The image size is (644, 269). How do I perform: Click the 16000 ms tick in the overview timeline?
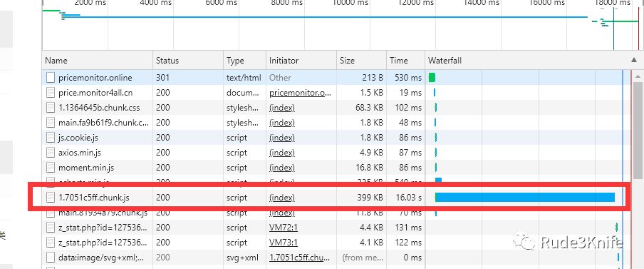(x=547, y=4)
